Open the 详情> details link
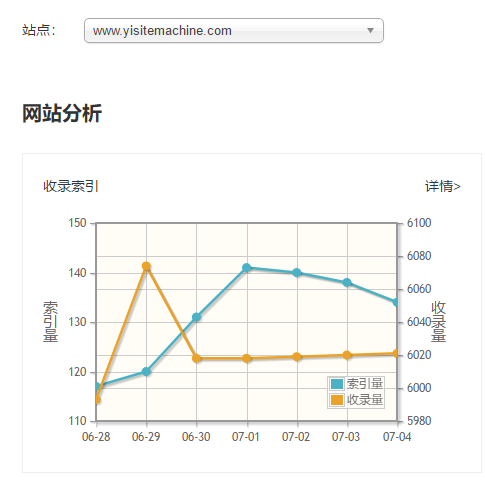The width and height of the screenshot is (485, 485). click(x=442, y=186)
